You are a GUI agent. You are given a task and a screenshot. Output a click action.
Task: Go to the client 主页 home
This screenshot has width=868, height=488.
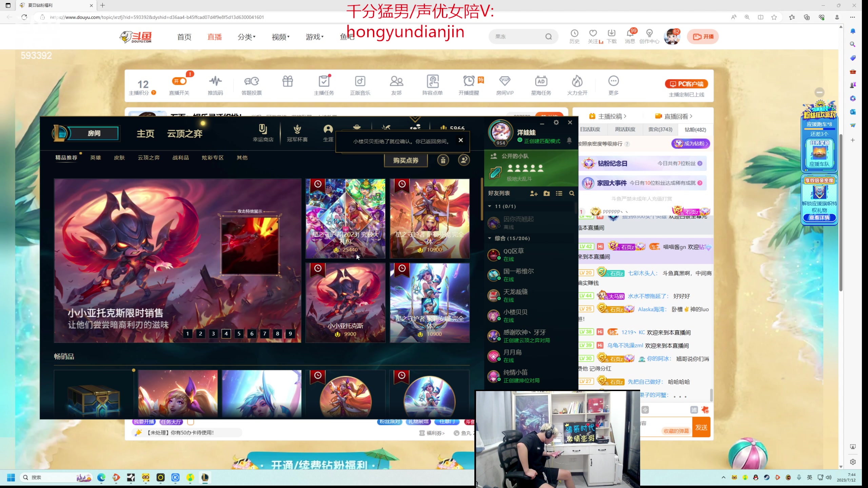145,134
